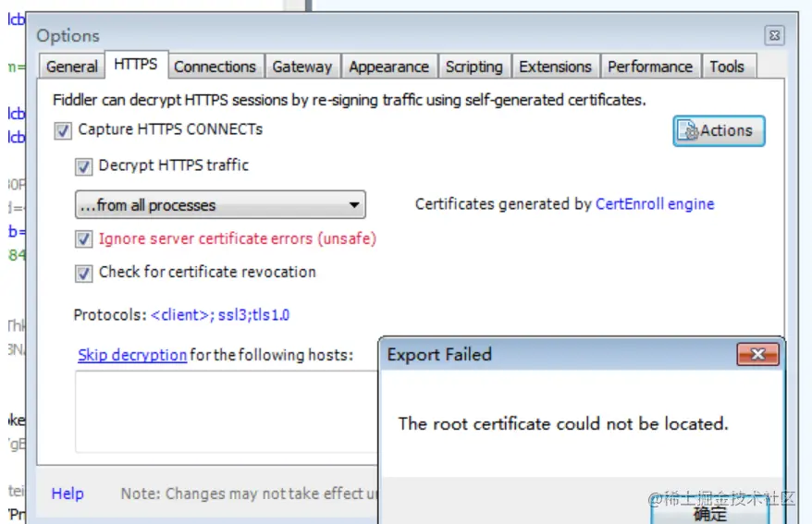The height and width of the screenshot is (524, 812).
Task: Toggle Ignore server certificate errors checkbox
Action: point(83,239)
